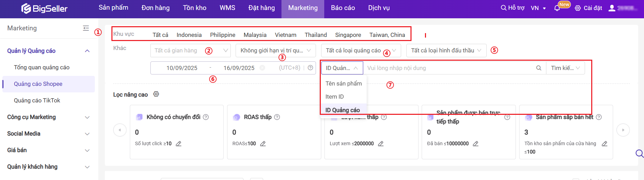Open Cài đặt settings
Image resolution: width=644 pixels, height=180 pixels.
pyautogui.click(x=588, y=8)
